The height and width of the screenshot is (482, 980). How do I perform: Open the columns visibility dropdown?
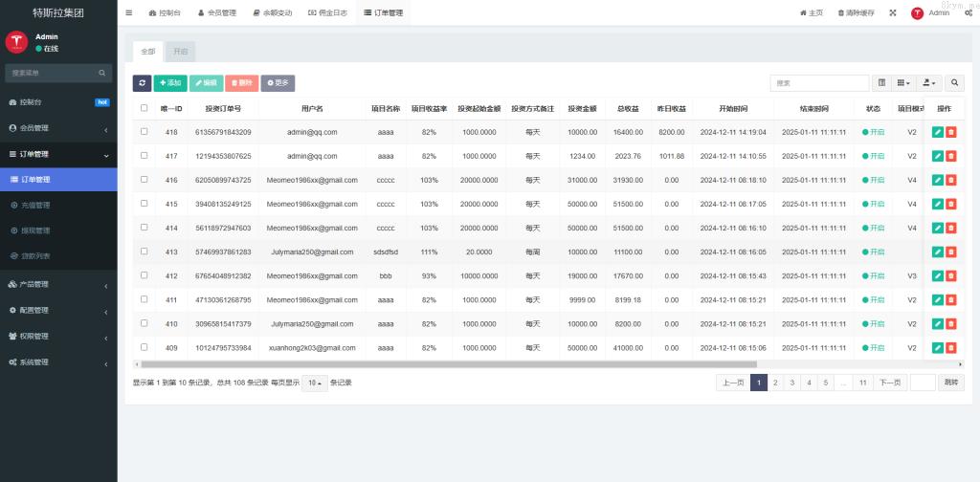903,83
